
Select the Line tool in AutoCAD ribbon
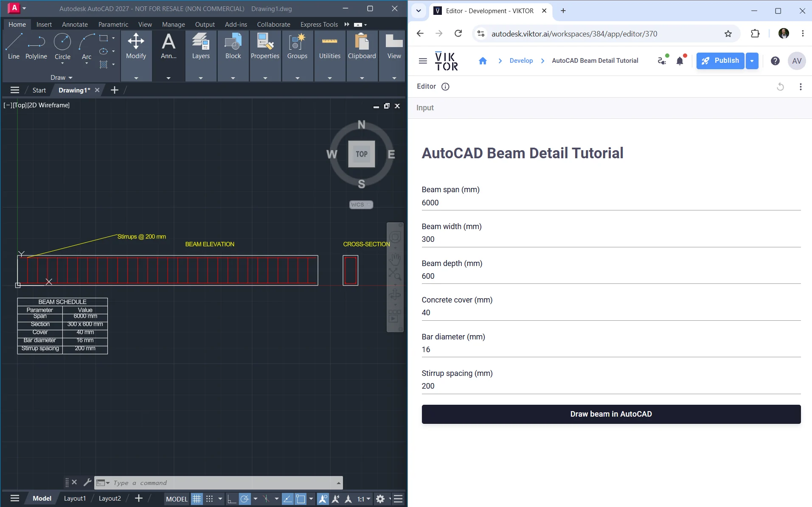coord(14,47)
